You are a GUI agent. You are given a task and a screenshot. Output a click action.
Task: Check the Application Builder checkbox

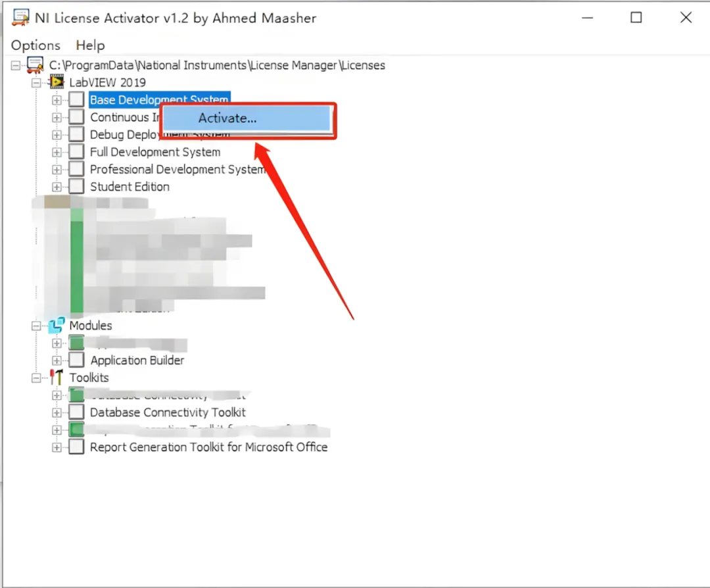point(76,360)
